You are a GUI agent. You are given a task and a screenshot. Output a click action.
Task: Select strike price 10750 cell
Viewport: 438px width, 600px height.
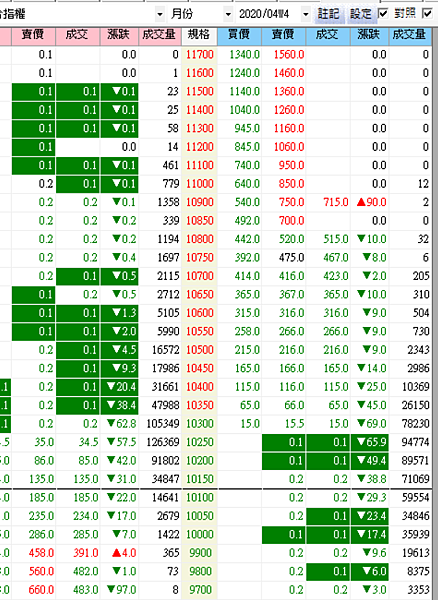click(x=199, y=258)
